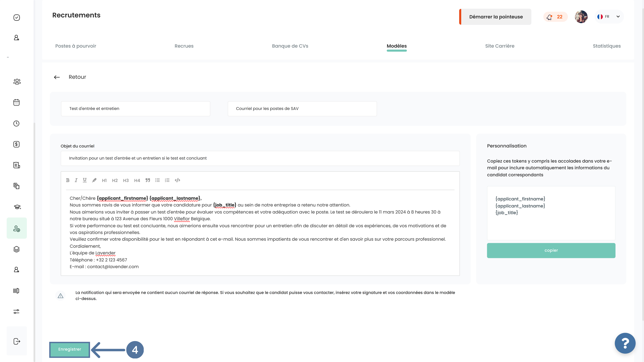644x362 pixels.
Task: Switch to the Banque de CVs tab
Action: 290,46
